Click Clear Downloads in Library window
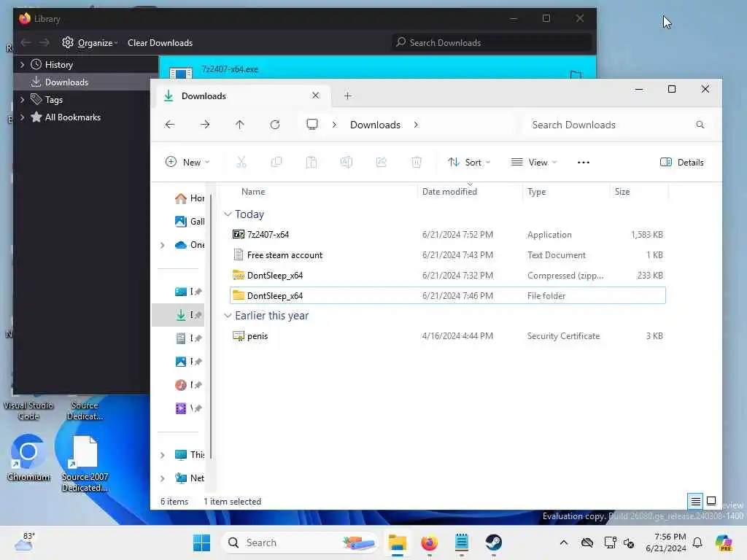Viewport: 747px width, 560px height. 160,43
